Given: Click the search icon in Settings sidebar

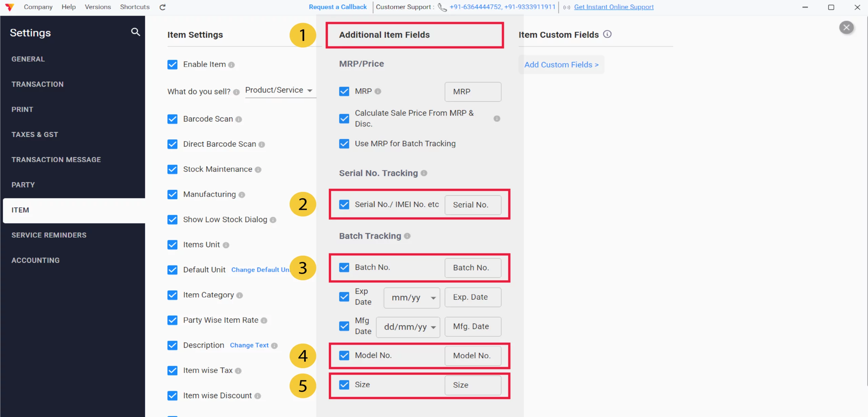Looking at the screenshot, I should pyautogui.click(x=135, y=32).
